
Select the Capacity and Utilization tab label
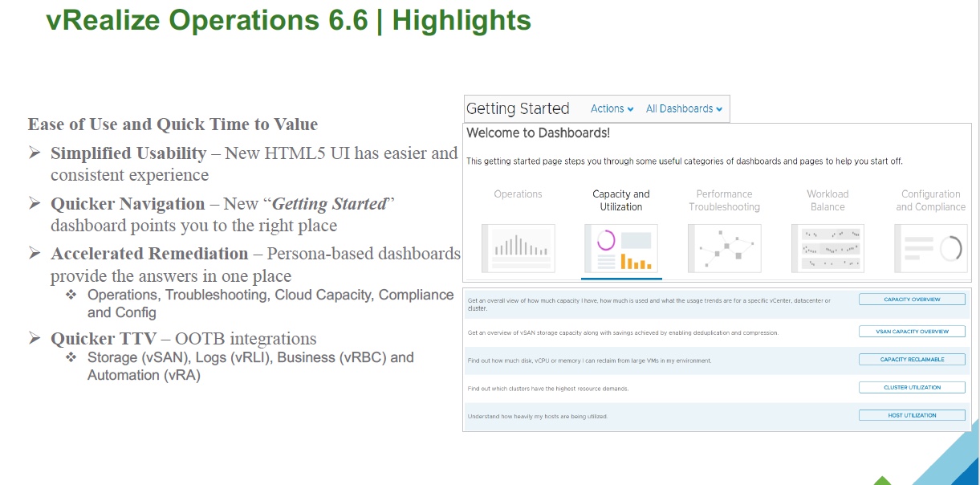[x=620, y=200]
